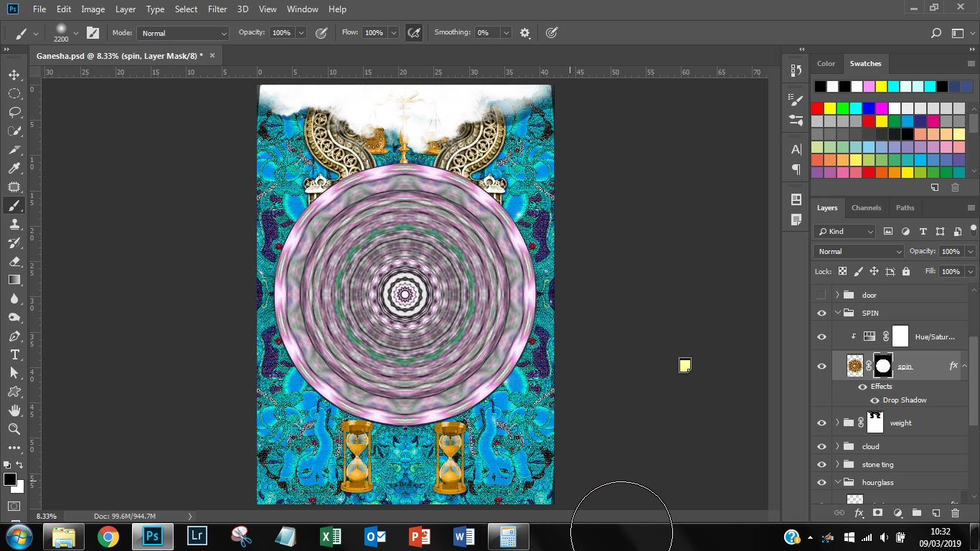Collapse the hourglass group
980x551 pixels.
[x=837, y=482]
